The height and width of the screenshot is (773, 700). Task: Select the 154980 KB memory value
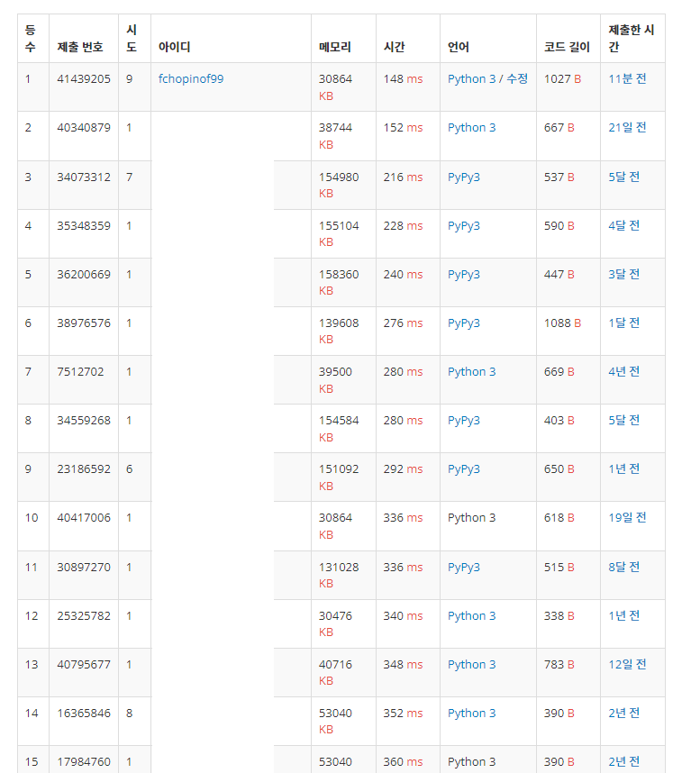[339, 186]
